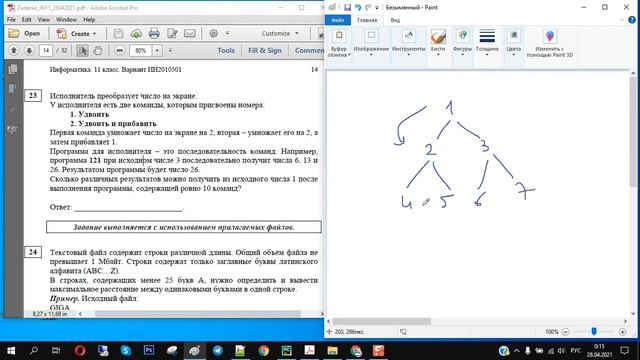Image resolution: width=640 pixels, height=360 pixels.
Task: Click the Undo arrow in Paint title bar
Action: click(x=358, y=7)
